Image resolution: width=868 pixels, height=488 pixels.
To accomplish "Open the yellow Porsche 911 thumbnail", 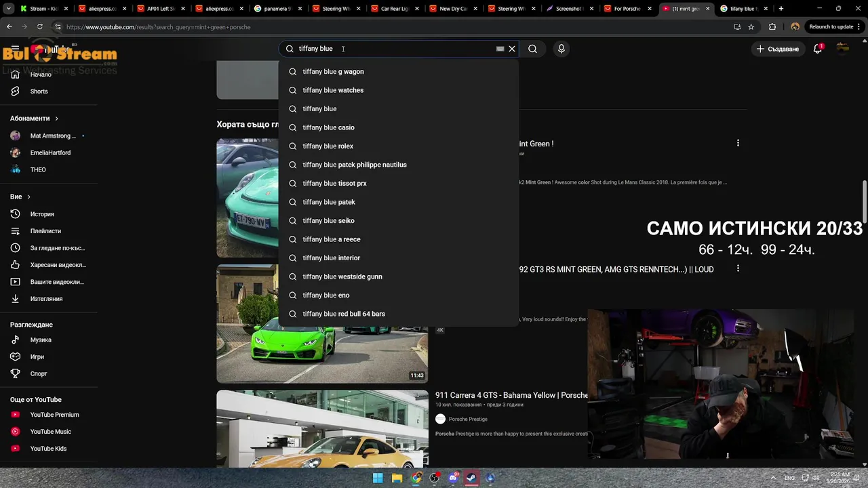I will (x=322, y=428).
